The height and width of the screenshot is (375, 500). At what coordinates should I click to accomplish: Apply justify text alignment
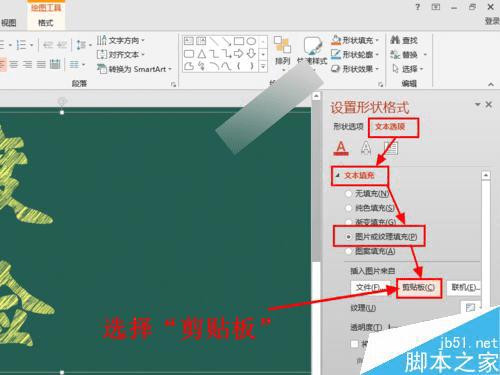pyautogui.click(x=41, y=64)
